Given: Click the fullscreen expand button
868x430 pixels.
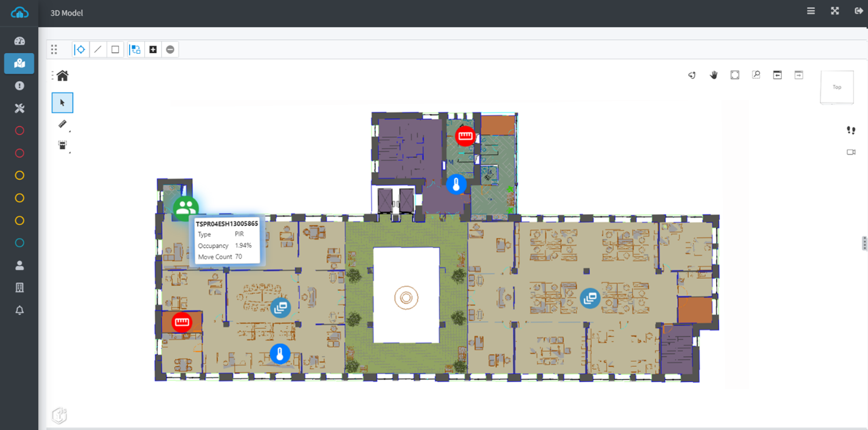Looking at the screenshot, I should click(x=835, y=11).
